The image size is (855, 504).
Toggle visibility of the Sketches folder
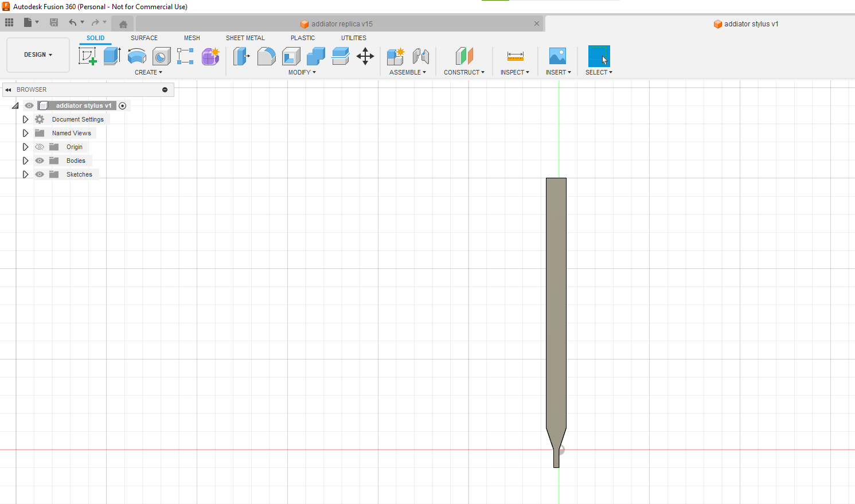(x=39, y=174)
